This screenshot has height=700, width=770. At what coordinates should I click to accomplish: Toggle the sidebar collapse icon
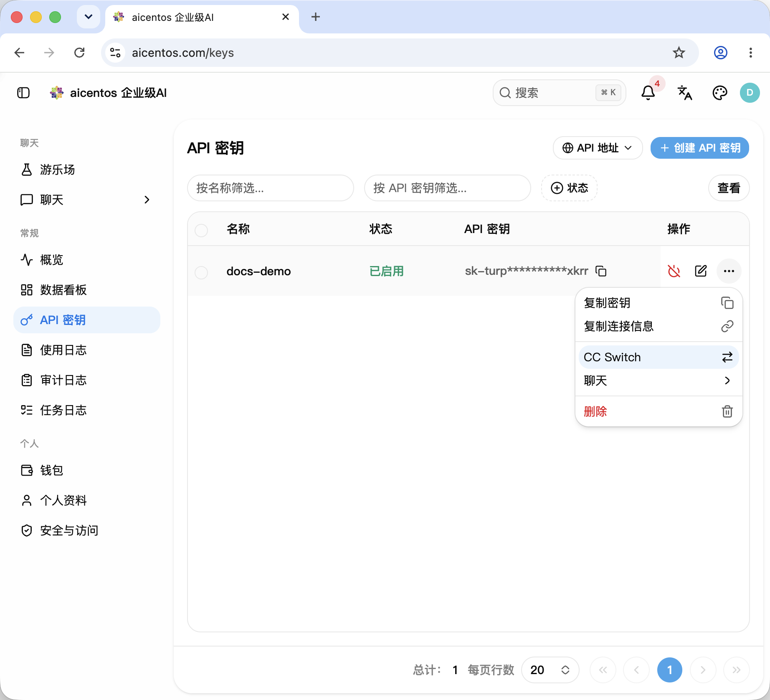(23, 93)
